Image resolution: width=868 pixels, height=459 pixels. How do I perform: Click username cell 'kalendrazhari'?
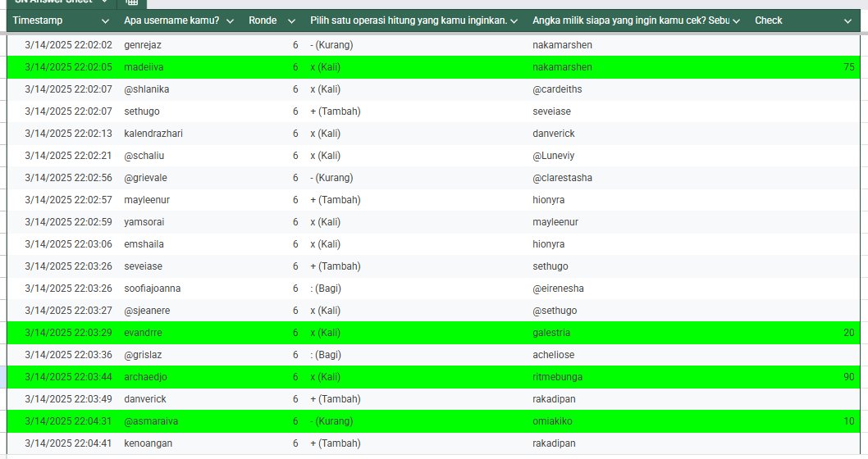pyautogui.click(x=153, y=134)
